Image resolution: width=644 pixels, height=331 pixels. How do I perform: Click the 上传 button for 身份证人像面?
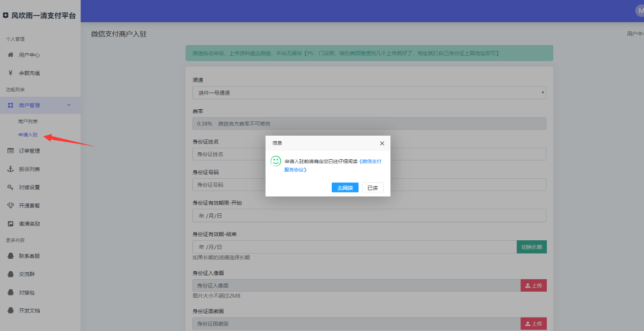click(x=533, y=286)
